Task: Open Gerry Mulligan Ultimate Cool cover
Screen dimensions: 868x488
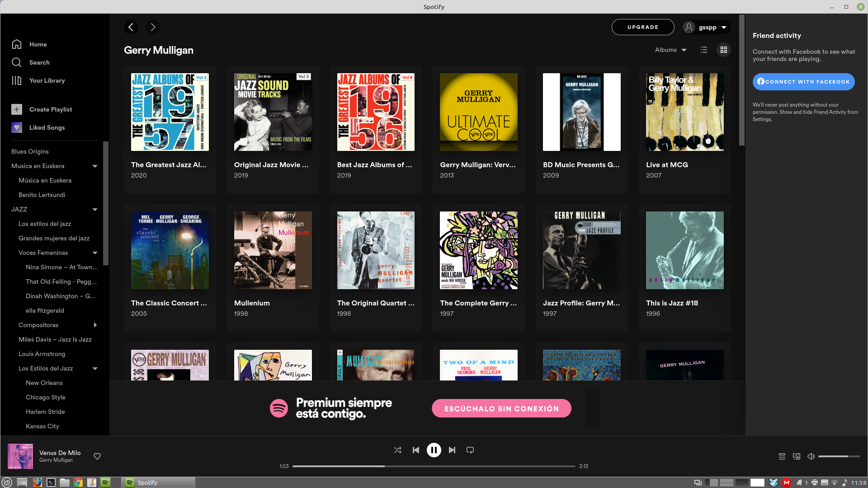Action: click(479, 112)
